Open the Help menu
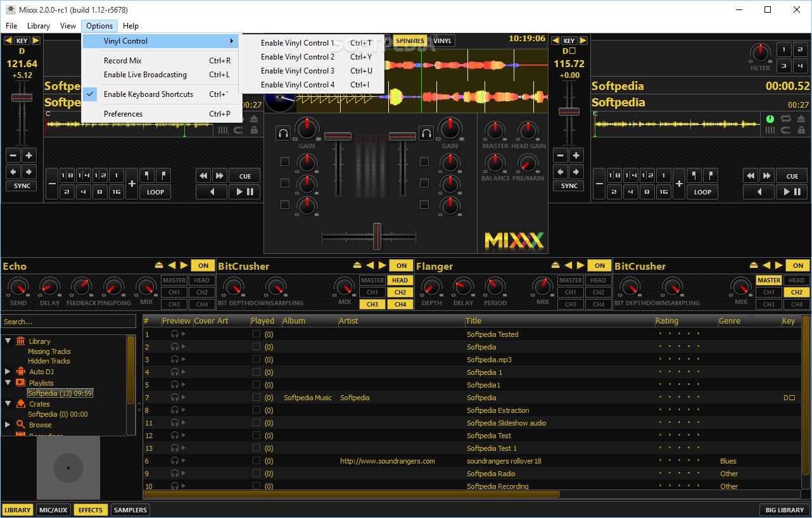Image resolution: width=812 pixels, height=518 pixels. 131,26
